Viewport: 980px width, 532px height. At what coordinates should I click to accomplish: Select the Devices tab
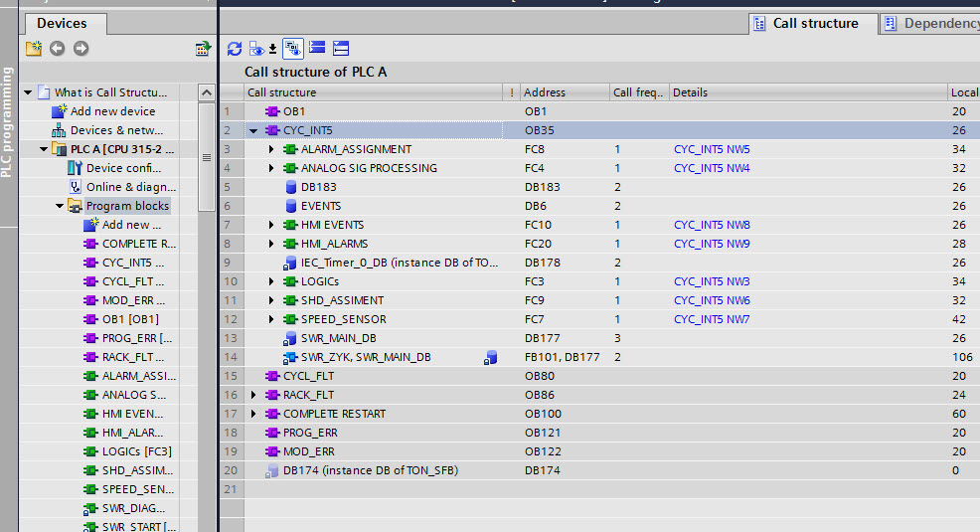[62, 23]
